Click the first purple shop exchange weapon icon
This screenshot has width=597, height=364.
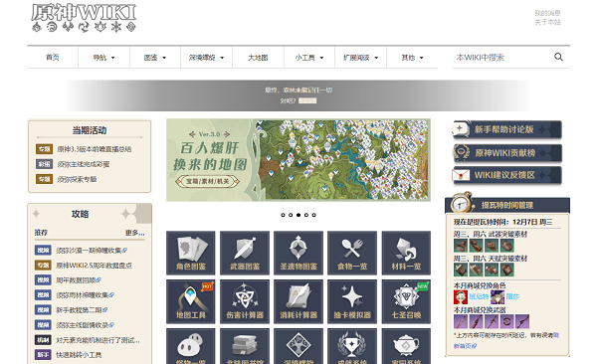tap(461, 321)
